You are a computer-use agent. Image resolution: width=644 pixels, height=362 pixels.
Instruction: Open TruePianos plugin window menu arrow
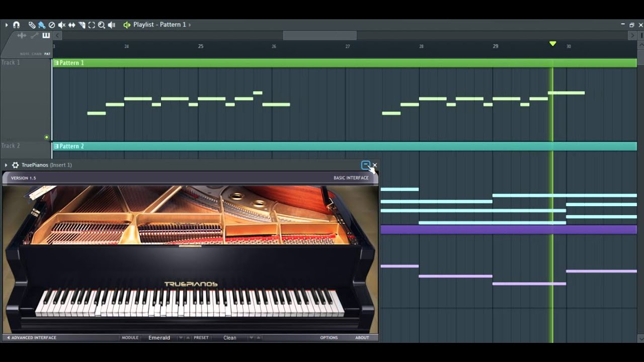point(6,165)
